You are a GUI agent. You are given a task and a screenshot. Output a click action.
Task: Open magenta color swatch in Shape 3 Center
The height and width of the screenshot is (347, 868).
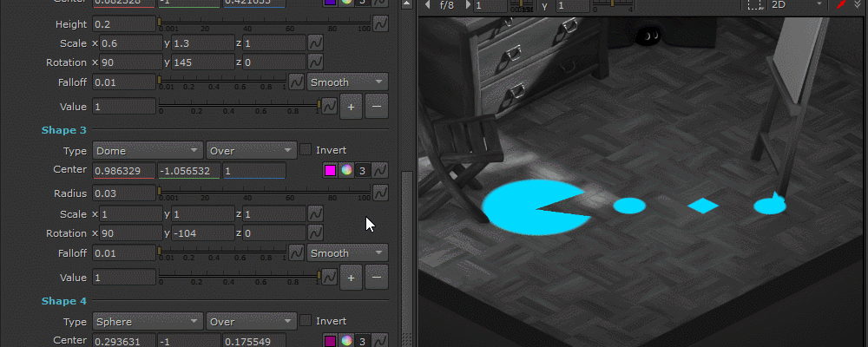(x=331, y=170)
